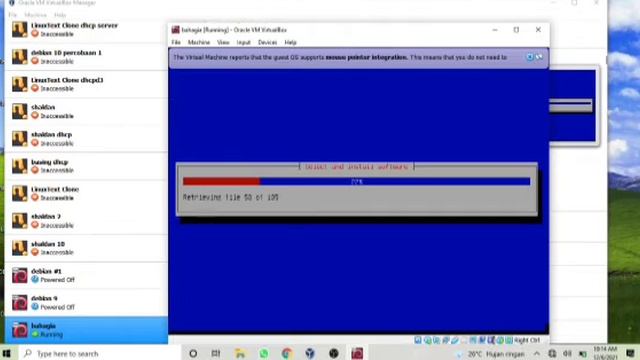This screenshot has width=640, height=360.
Task: Click 'Select and install software' dialog title
Action: (x=356, y=167)
